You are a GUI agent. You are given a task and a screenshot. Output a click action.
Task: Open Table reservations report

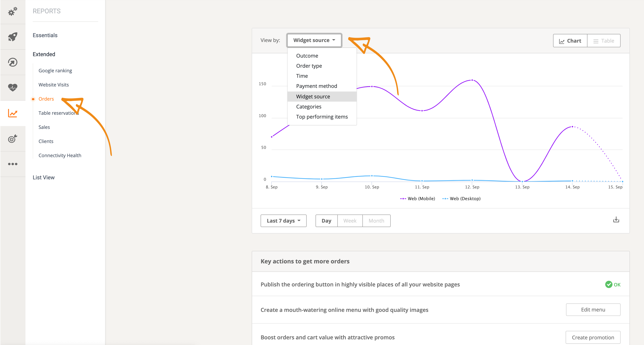coord(59,113)
